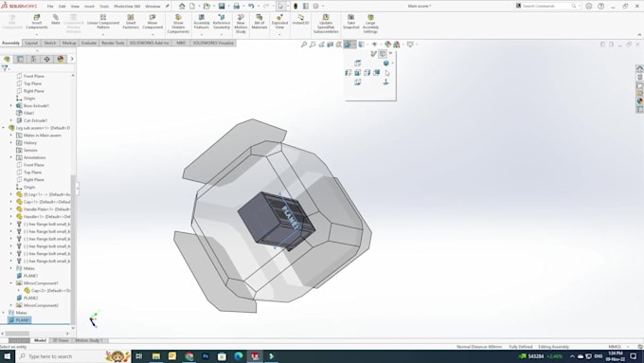The height and width of the screenshot is (363, 644).
Task: Select the Normal To view icon
Action: [x=385, y=82]
